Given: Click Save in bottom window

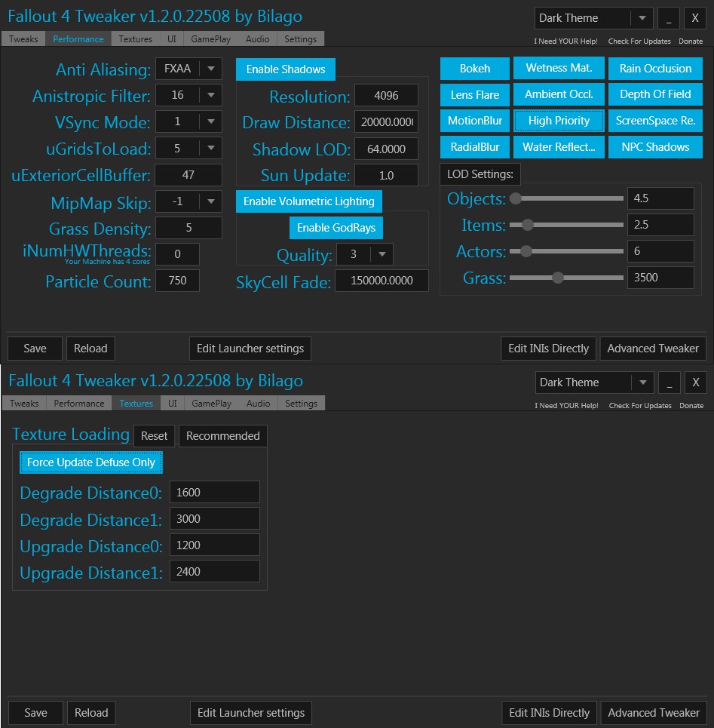Looking at the screenshot, I should 35,713.
